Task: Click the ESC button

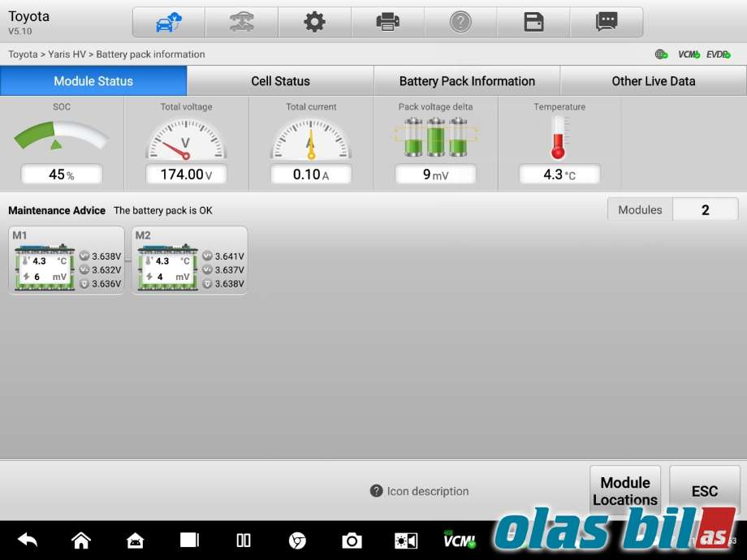Action: click(705, 491)
